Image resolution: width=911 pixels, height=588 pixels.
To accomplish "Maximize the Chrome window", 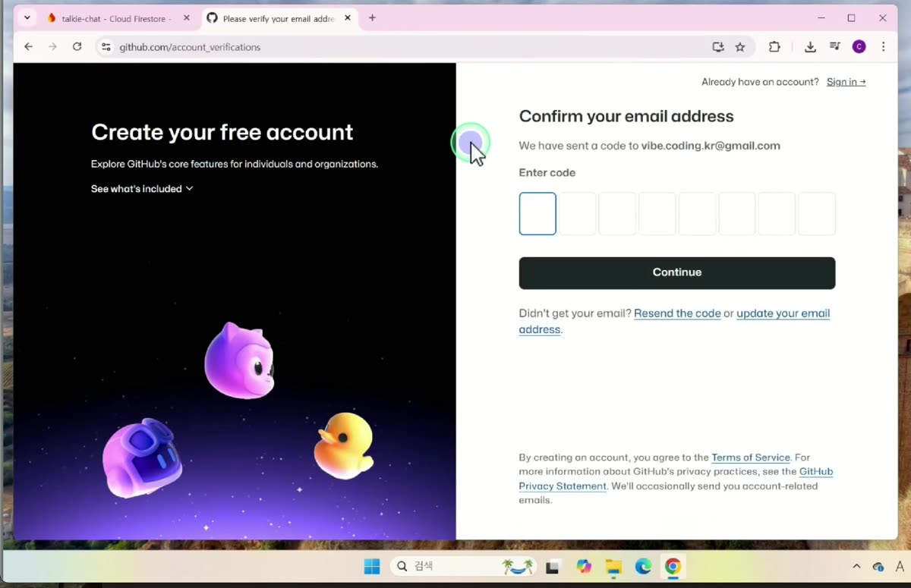I will coord(852,18).
